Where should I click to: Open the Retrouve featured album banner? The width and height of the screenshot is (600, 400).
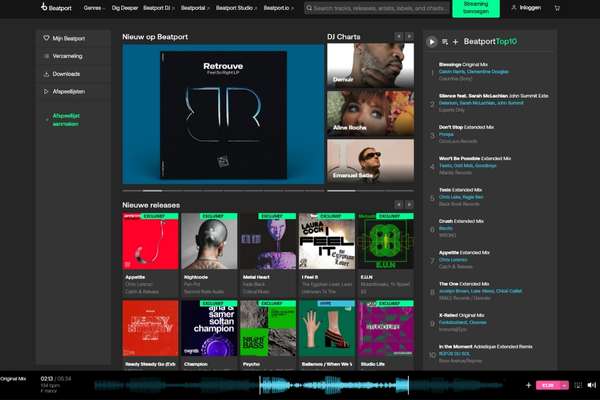tap(223, 114)
